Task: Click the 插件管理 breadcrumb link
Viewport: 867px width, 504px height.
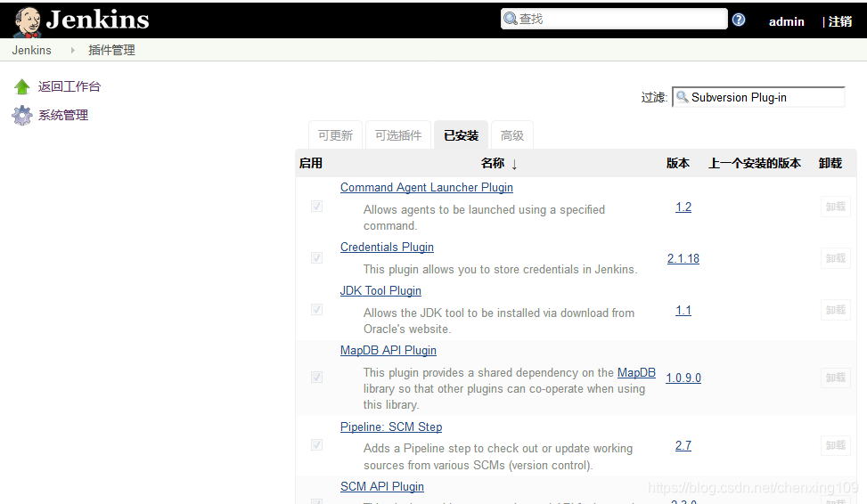Action: tap(111, 50)
